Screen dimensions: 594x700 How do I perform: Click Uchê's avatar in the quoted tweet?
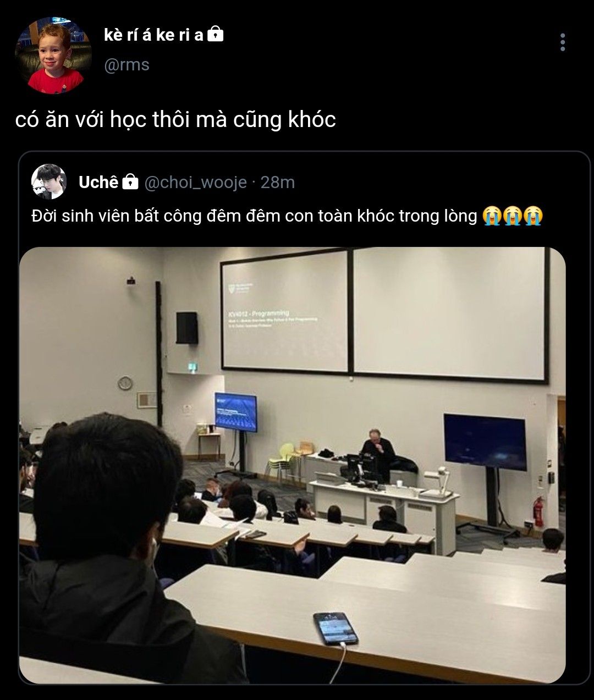pos(49,181)
